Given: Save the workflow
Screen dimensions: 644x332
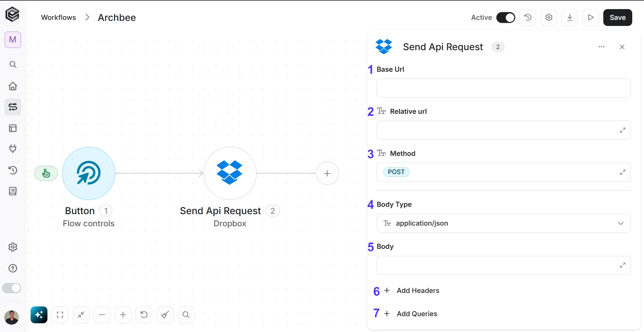Looking at the screenshot, I should tap(618, 18).
